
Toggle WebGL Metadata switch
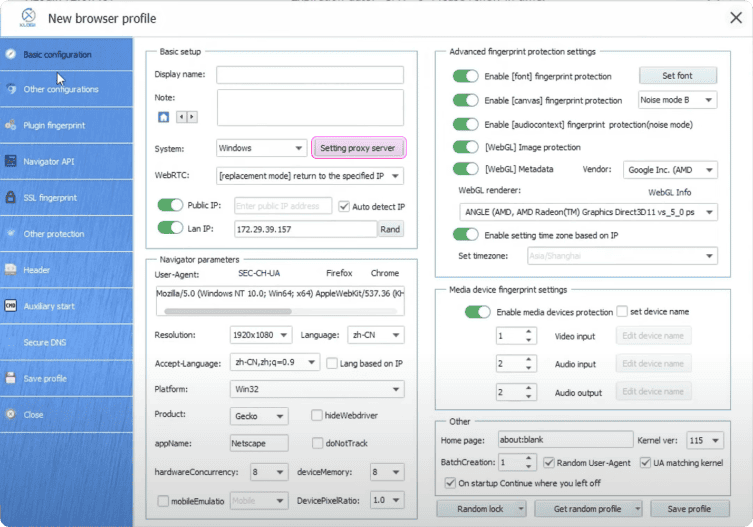click(x=465, y=169)
